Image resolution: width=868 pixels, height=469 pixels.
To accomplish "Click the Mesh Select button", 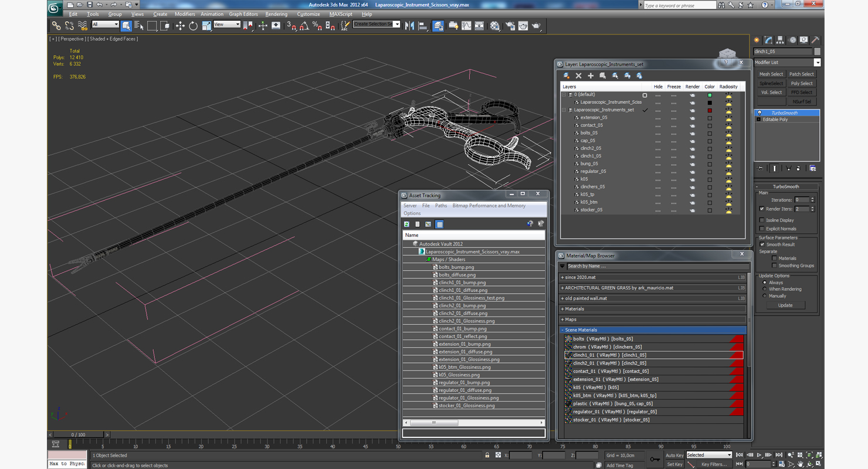I will point(771,74).
